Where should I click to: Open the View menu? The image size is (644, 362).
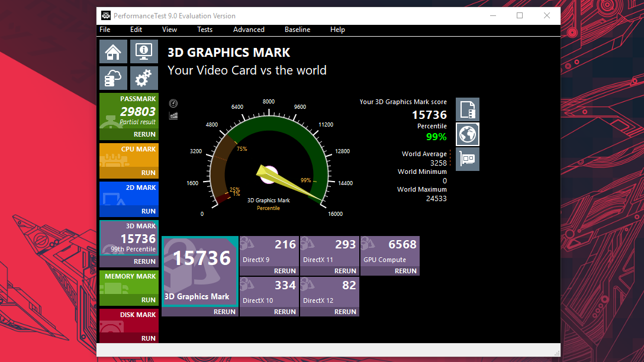point(169,30)
